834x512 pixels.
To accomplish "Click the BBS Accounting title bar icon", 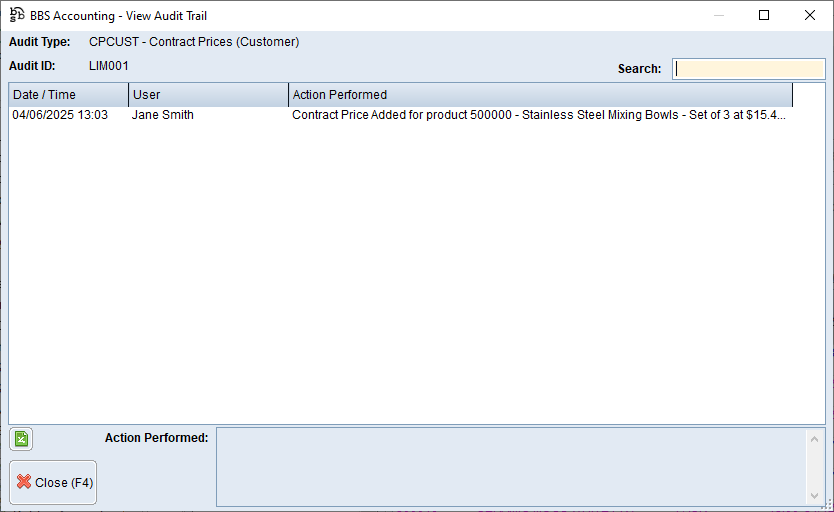I will click(17, 15).
